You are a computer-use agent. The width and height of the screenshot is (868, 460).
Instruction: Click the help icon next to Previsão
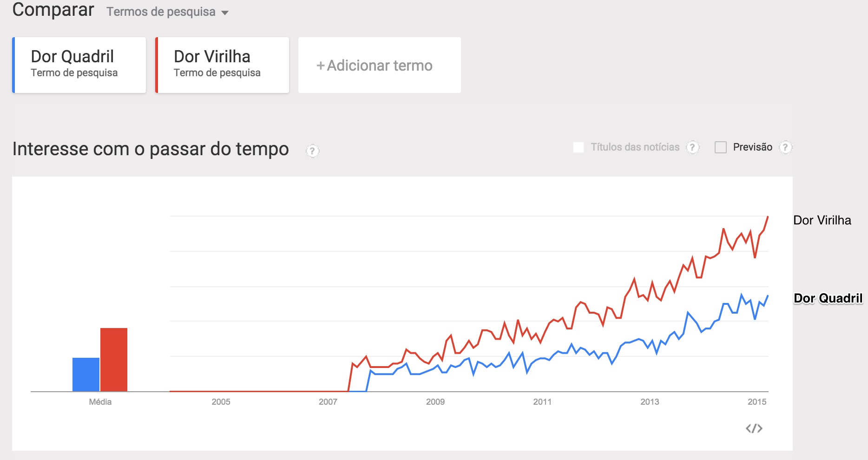785,147
